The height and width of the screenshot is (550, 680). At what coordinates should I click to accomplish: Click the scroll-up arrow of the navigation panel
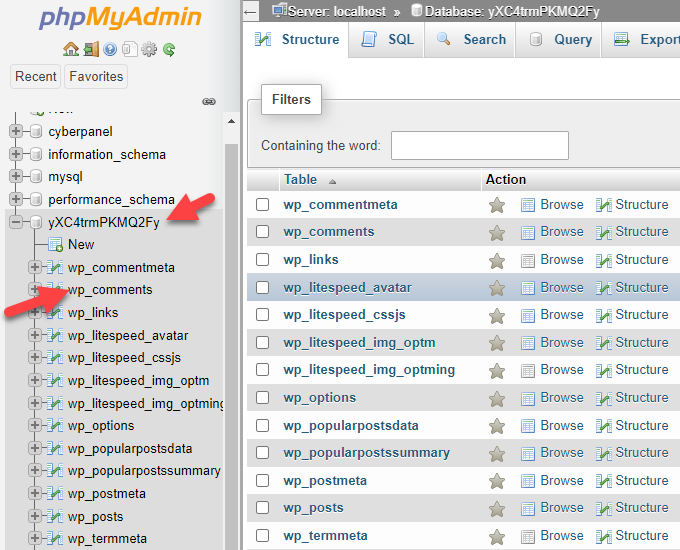(232, 121)
